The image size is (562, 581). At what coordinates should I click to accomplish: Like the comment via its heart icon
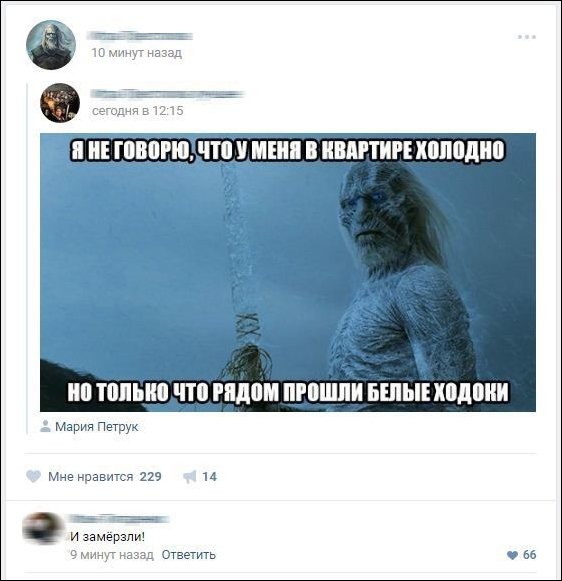[x=512, y=555]
